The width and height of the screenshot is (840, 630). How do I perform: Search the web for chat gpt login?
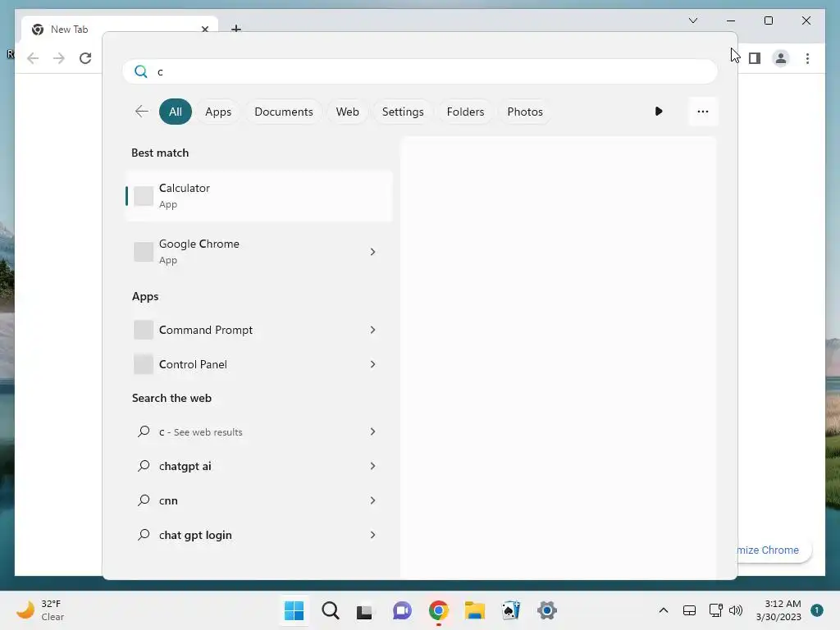258,535
